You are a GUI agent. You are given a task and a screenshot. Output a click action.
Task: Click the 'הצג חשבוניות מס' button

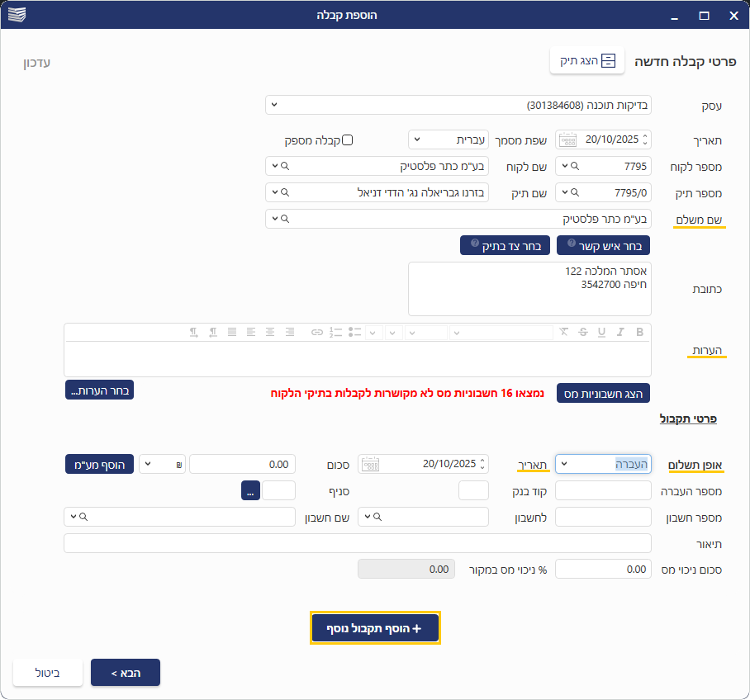[604, 393]
